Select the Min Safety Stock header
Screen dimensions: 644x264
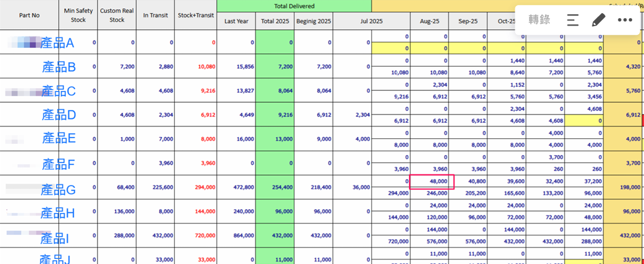78,15
